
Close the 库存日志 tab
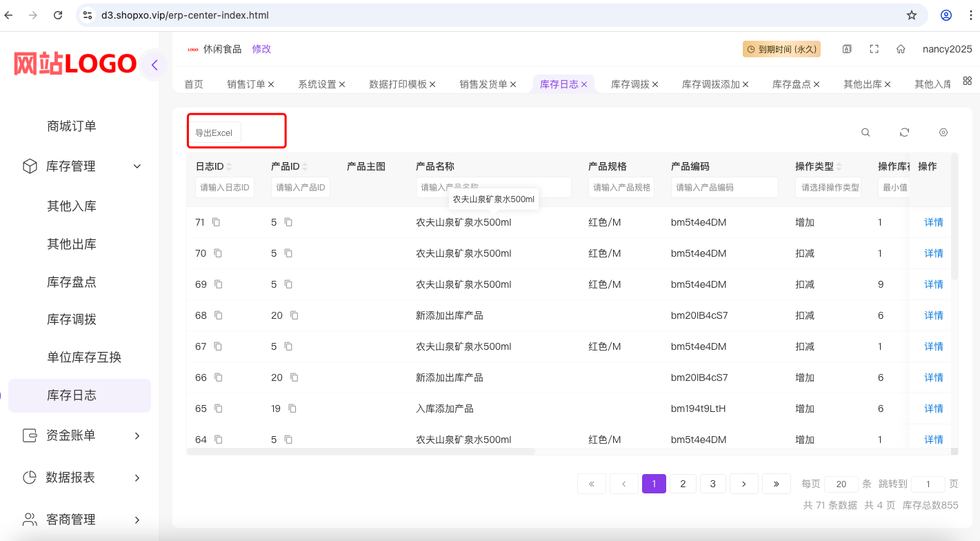pos(584,84)
